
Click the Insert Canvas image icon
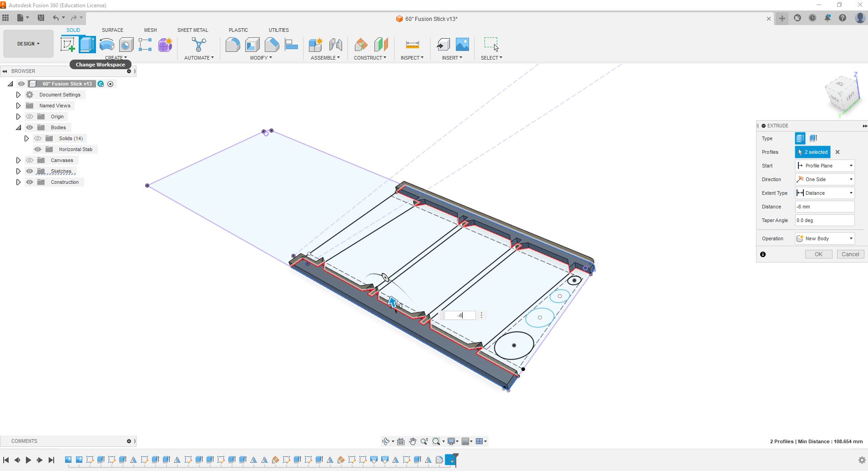[462, 45]
